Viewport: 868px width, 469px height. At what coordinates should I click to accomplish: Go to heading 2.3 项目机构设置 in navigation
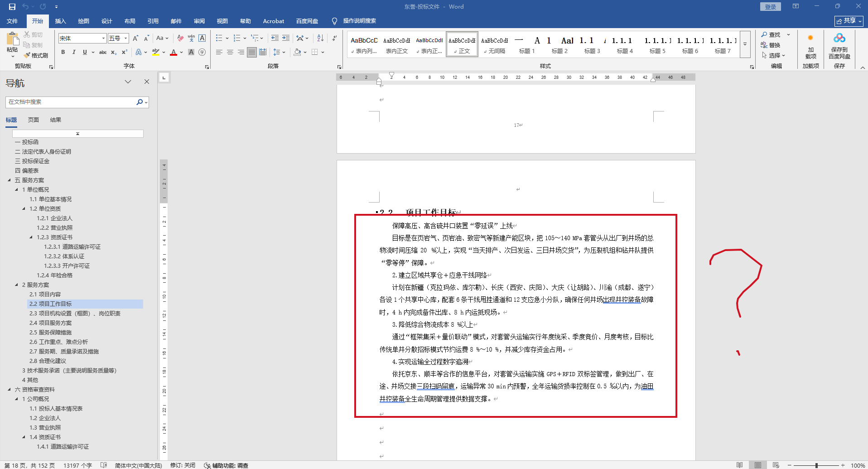coord(75,314)
